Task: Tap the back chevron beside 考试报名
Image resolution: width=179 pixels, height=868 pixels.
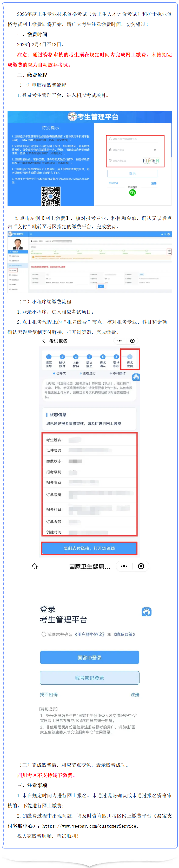Action: pos(44,341)
